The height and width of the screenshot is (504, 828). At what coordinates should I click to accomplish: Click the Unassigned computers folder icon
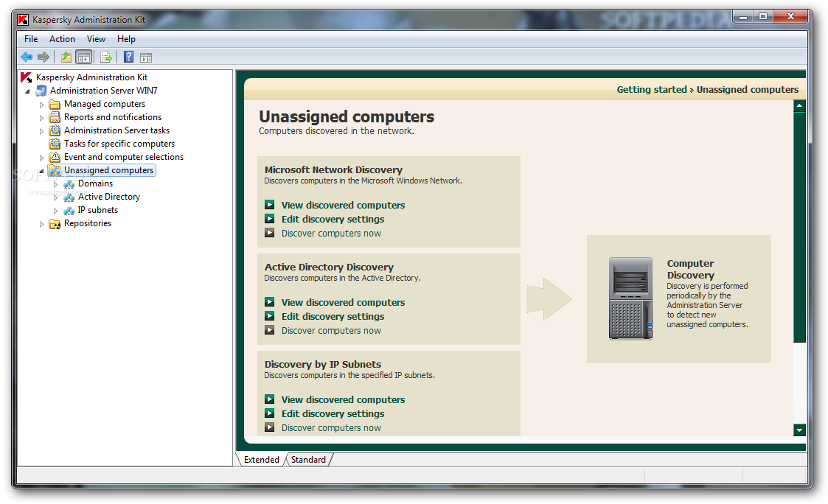coord(55,170)
